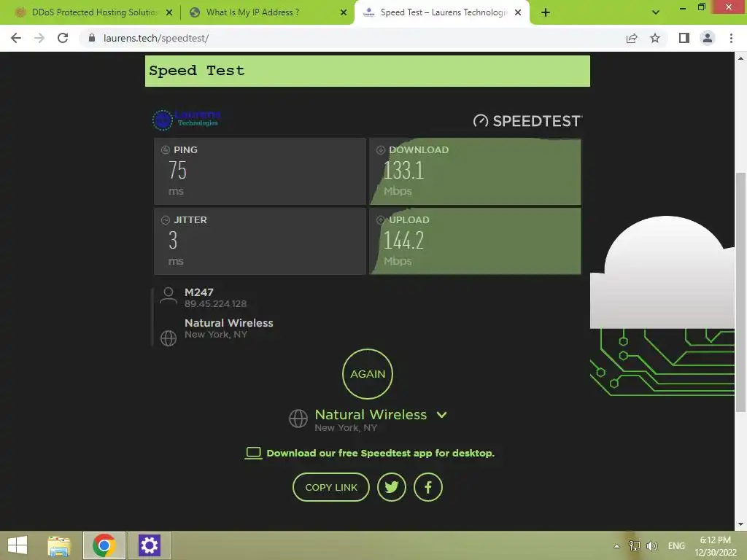Viewport: 747px width, 560px height.
Task: Click the PING clock icon
Action: click(x=166, y=150)
